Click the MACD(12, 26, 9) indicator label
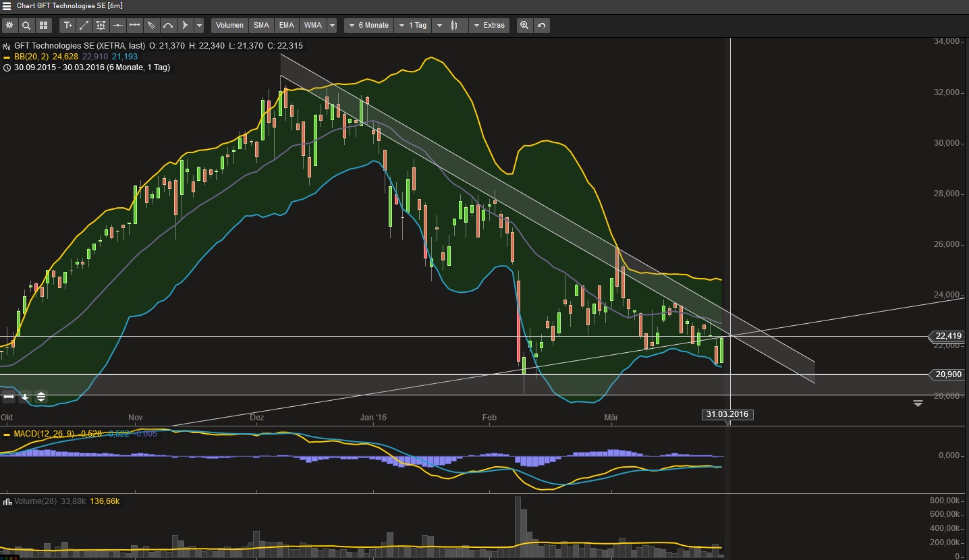This screenshot has width=969, height=560. (44, 434)
